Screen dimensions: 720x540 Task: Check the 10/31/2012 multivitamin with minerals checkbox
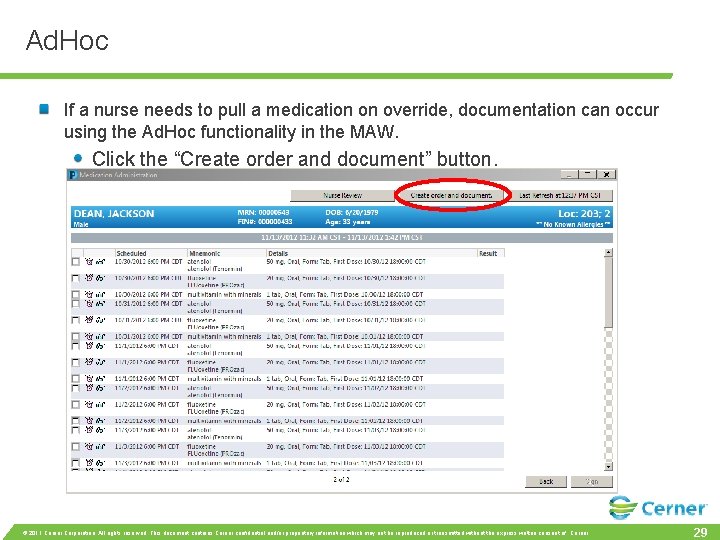coord(76,337)
